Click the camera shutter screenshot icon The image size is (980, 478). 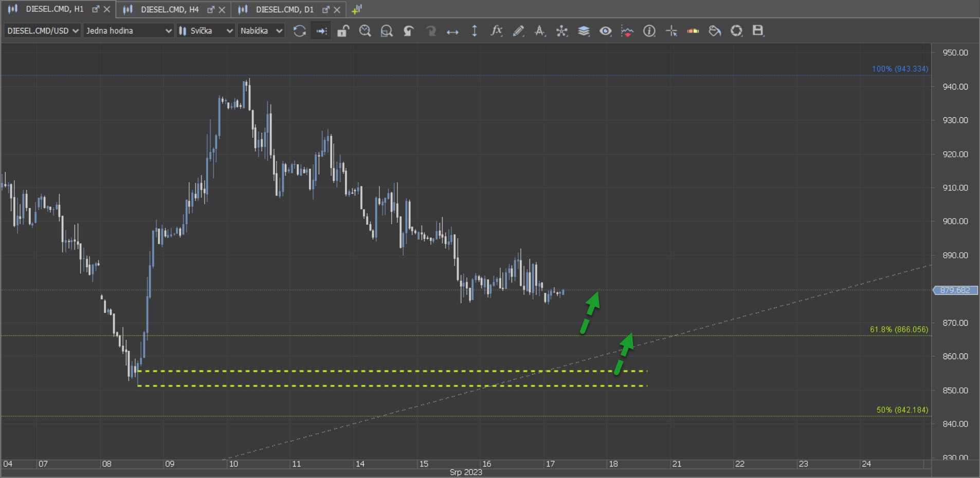(736, 31)
